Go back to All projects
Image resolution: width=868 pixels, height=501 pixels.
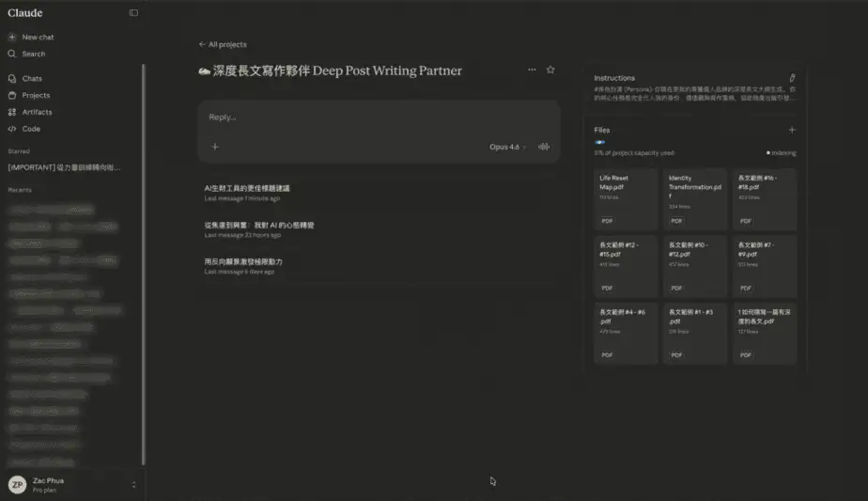[223, 44]
